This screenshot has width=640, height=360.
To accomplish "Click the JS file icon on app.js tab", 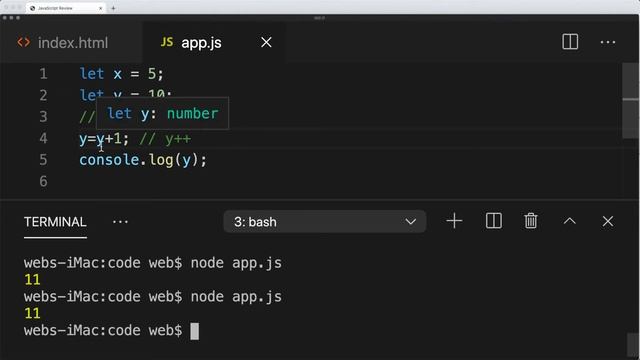I will 167,42.
